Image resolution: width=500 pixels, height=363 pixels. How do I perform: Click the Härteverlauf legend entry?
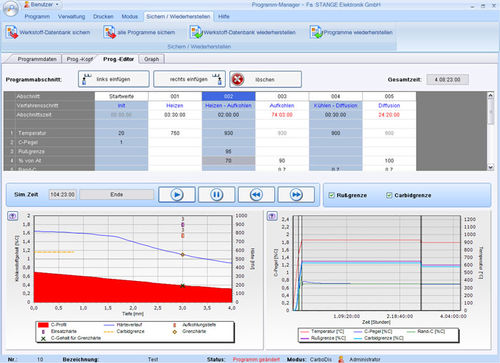[x=124, y=324]
